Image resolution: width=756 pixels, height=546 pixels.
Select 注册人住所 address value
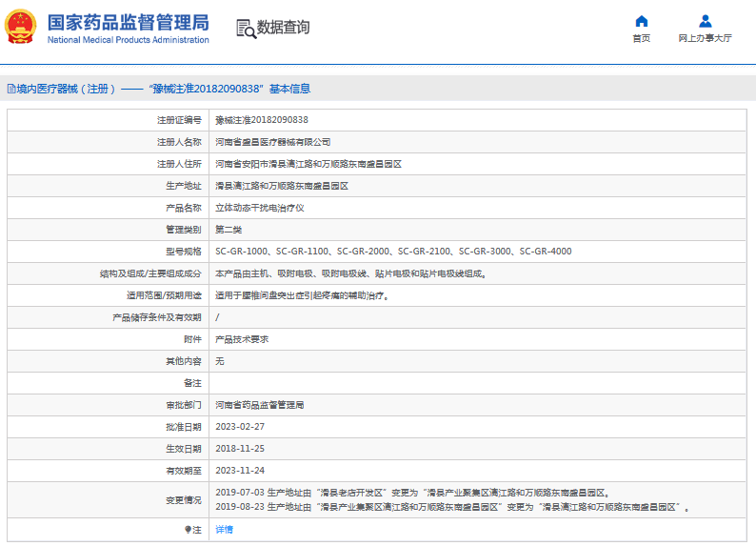tap(308, 164)
